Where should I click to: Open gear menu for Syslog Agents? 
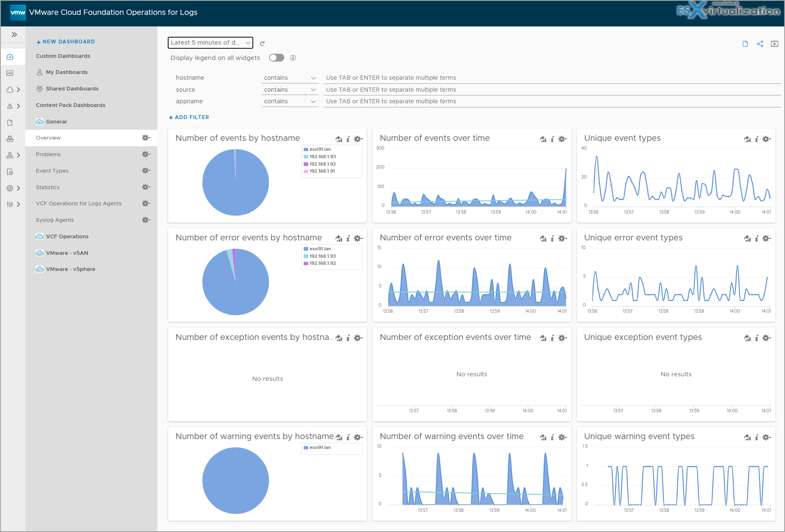click(146, 220)
